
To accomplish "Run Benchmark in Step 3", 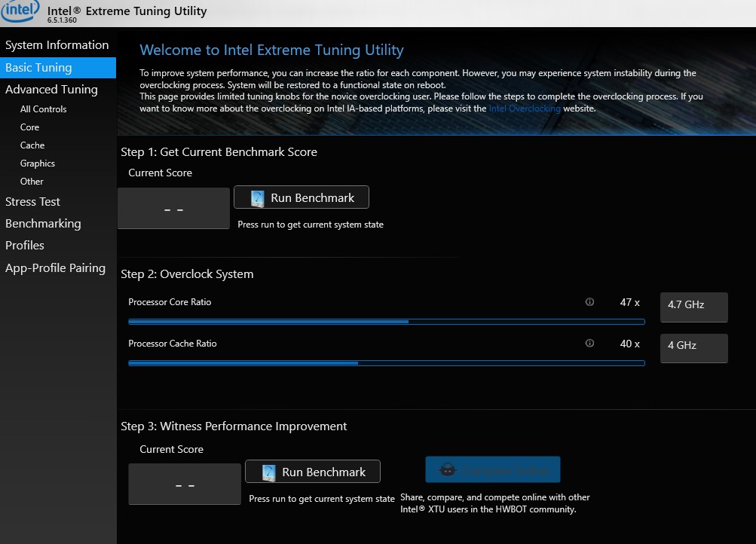I will pyautogui.click(x=313, y=472).
